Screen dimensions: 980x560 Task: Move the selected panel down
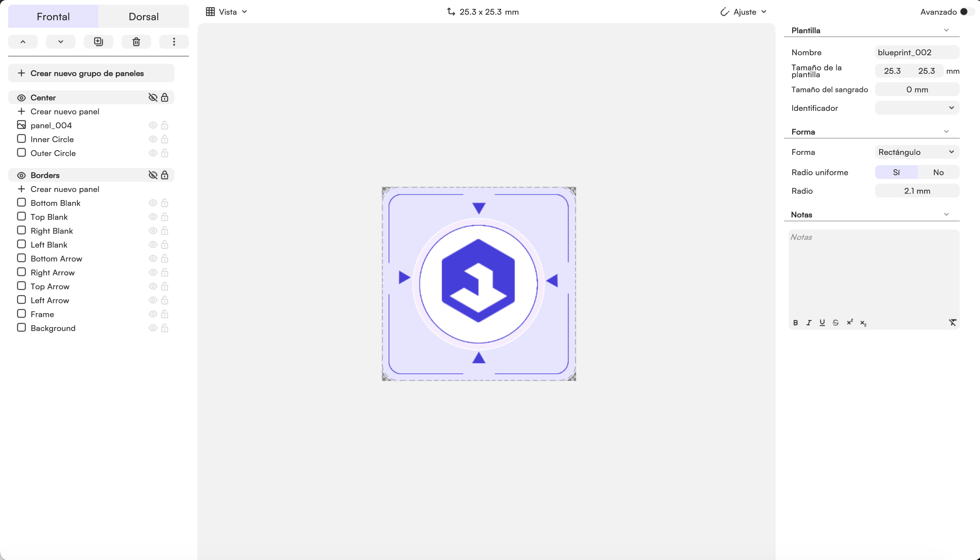coord(61,42)
